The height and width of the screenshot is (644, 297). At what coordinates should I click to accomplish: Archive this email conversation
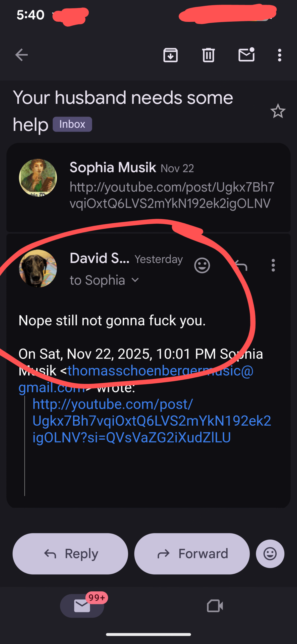point(171,55)
